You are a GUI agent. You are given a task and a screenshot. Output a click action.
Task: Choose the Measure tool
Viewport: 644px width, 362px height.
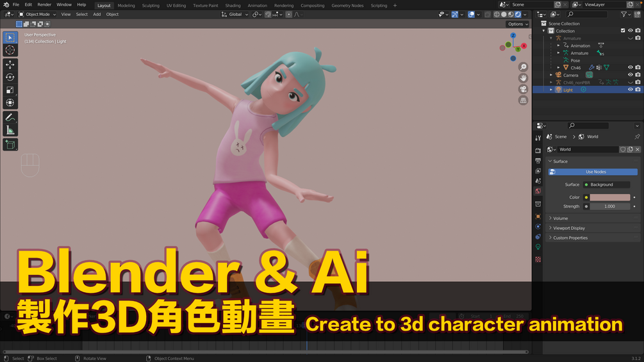tap(10, 130)
